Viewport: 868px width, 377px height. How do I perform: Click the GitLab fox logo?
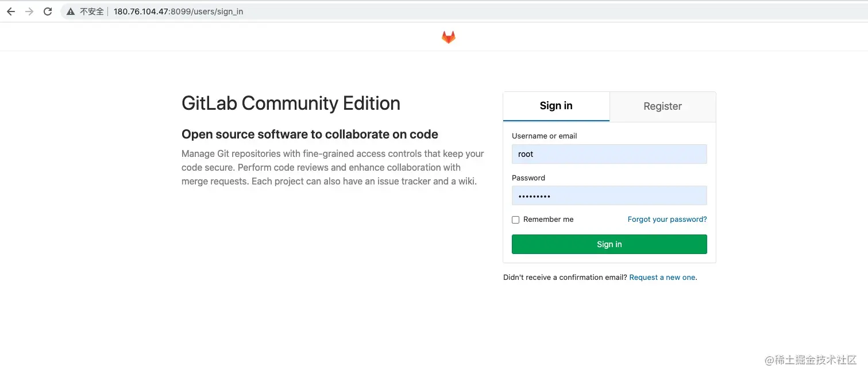tap(448, 37)
